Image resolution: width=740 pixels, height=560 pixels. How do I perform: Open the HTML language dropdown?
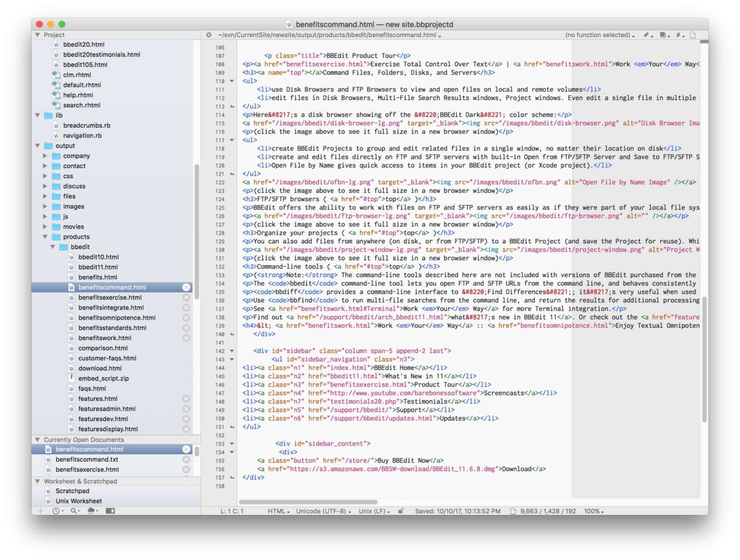coord(279,511)
